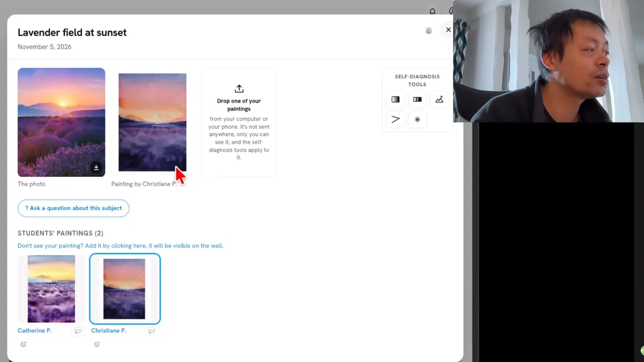Ask a question about this subject
This screenshot has height=362, width=644.
tap(73, 208)
